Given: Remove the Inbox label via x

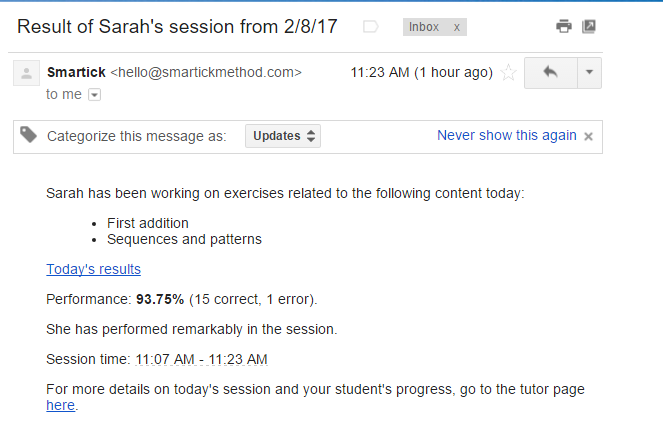Looking at the screenshot, I should pyautogui.click(x=457, y=27).
